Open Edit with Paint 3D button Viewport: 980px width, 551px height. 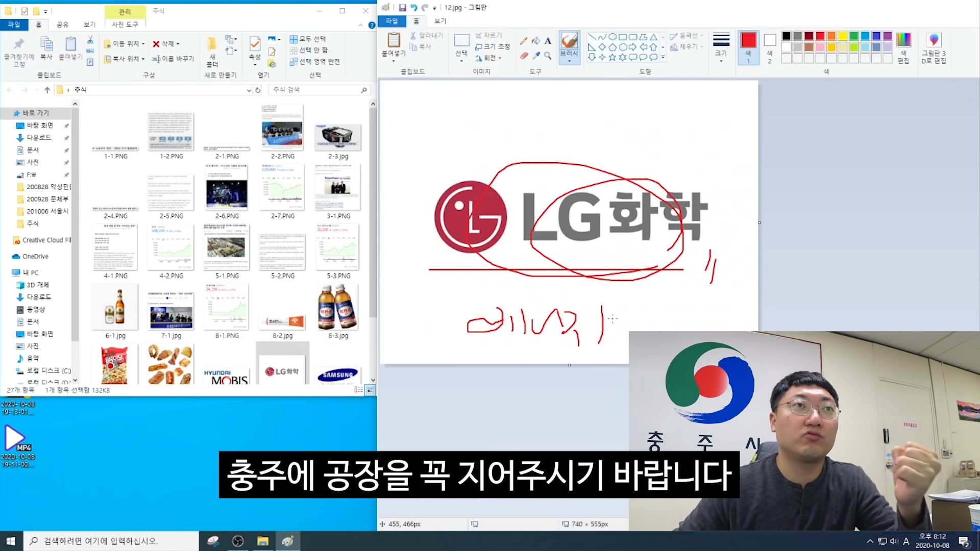(934, 48)
